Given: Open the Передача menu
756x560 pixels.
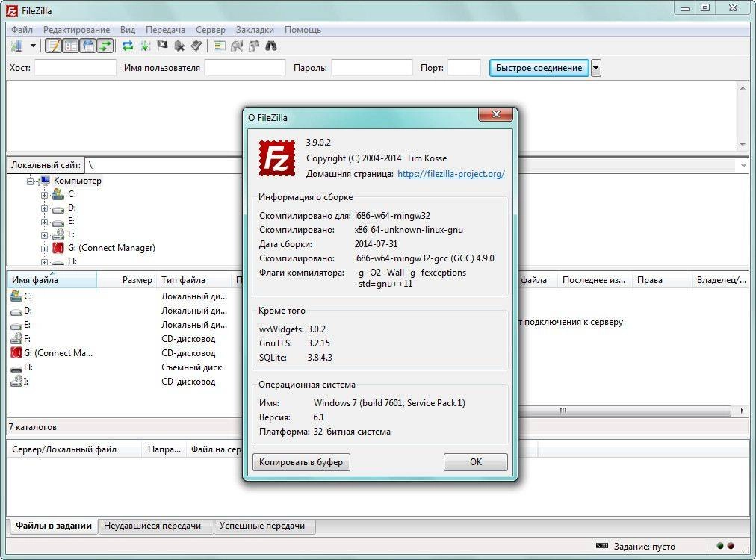Looking at the screenshot, I should click(x=165, y=30).
